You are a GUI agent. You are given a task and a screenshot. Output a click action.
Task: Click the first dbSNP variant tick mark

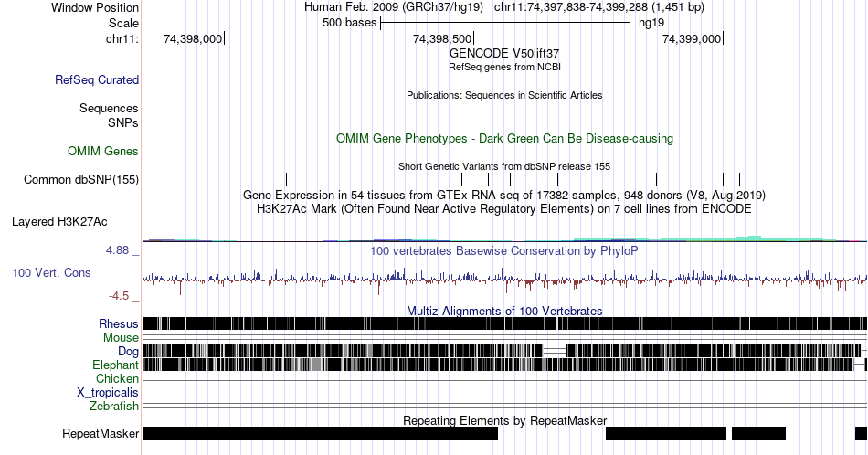[286, 179]
